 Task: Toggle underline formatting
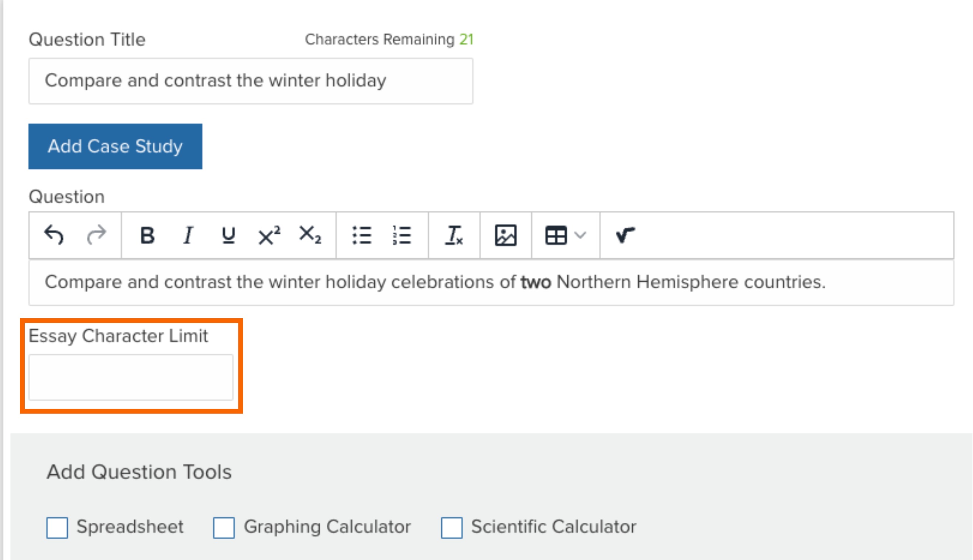(x=228, y=236)
